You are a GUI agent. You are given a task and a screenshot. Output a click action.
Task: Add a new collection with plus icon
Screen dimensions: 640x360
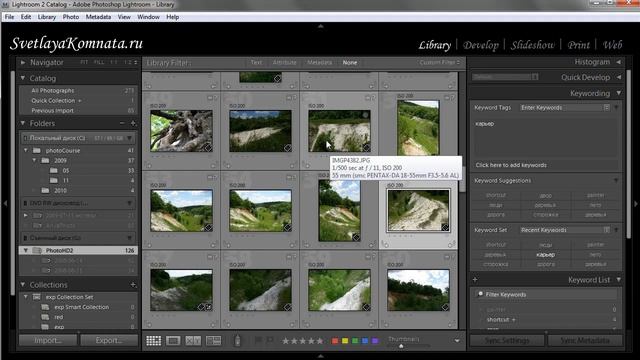point(133,284)
